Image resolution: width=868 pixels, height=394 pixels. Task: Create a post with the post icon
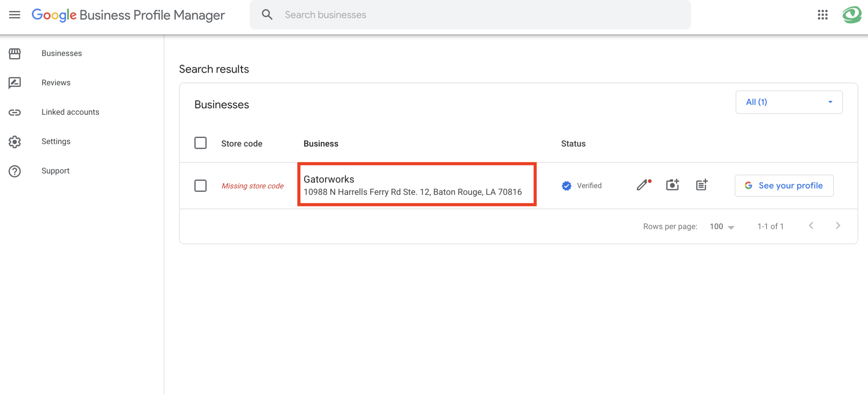702,185
